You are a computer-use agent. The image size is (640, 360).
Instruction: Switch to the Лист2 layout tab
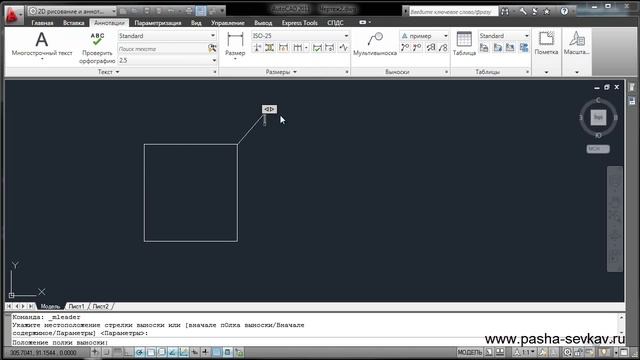[x=100, y=306]
